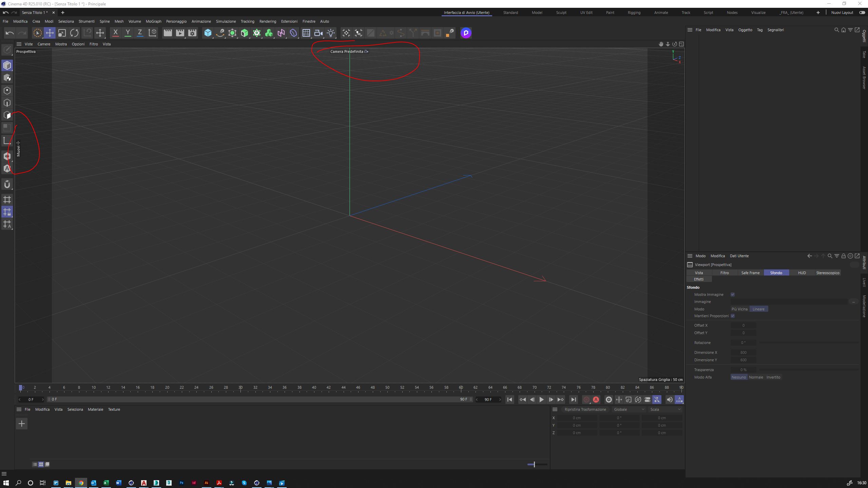Click the Camera object icon
868x488 pixels.
[x=318, y=33]
